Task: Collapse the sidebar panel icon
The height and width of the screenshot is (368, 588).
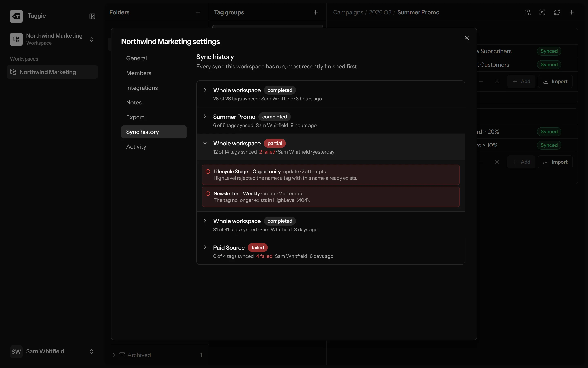Action: [x=92, y=16]
